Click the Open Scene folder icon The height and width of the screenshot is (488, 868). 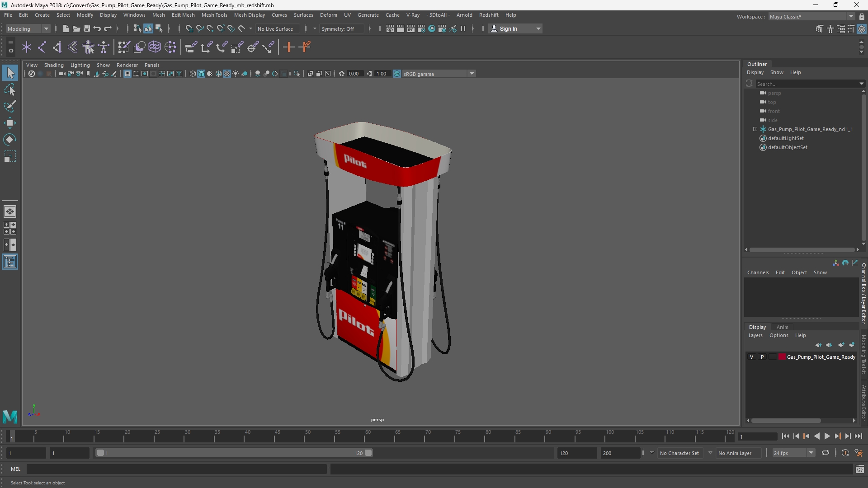76,28
